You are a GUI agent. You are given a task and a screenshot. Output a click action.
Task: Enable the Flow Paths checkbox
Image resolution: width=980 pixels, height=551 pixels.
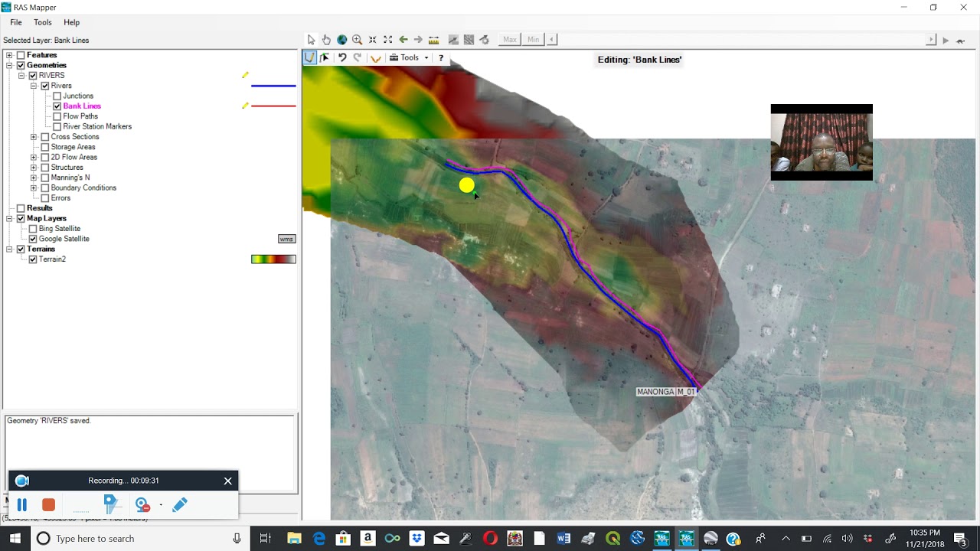(x=57, y=116)
